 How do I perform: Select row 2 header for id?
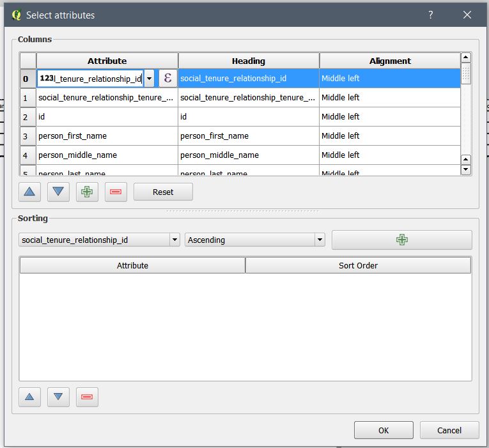click(x=26, y=117)
